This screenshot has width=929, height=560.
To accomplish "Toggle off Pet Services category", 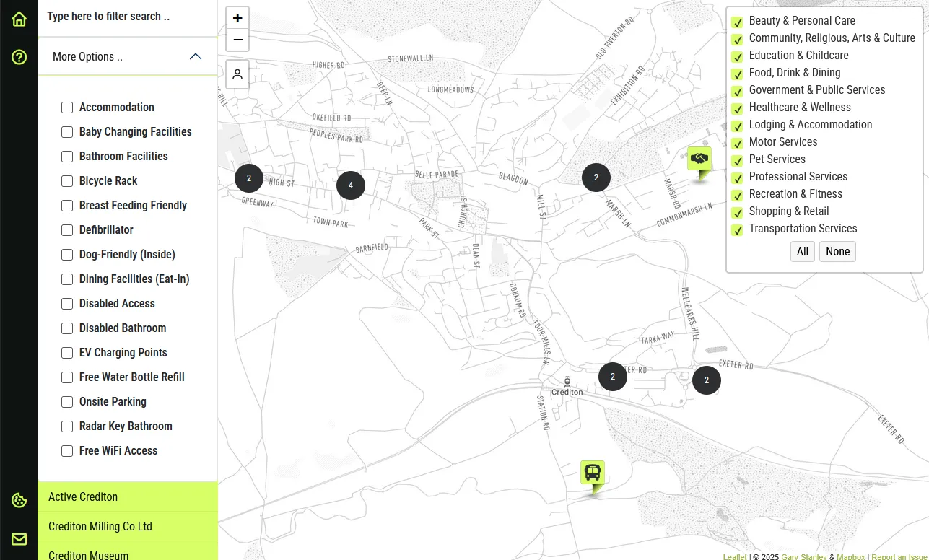I will (737, 160).
